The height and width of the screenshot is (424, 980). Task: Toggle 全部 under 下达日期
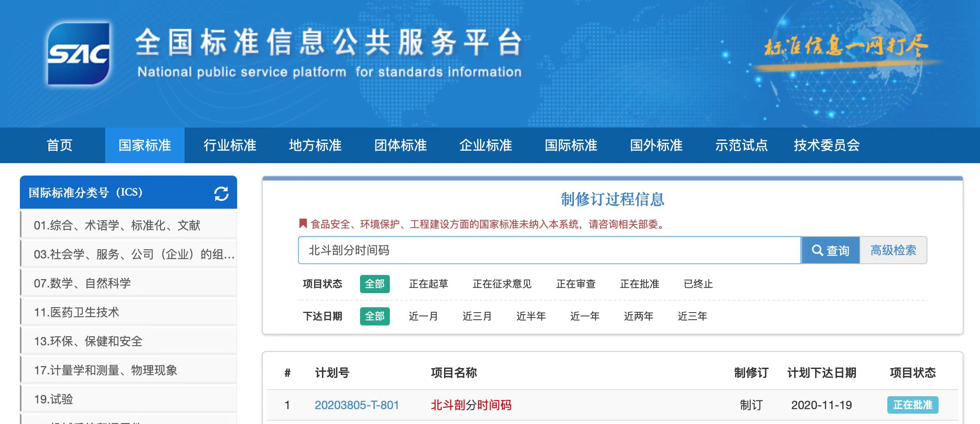pos(375,316)
